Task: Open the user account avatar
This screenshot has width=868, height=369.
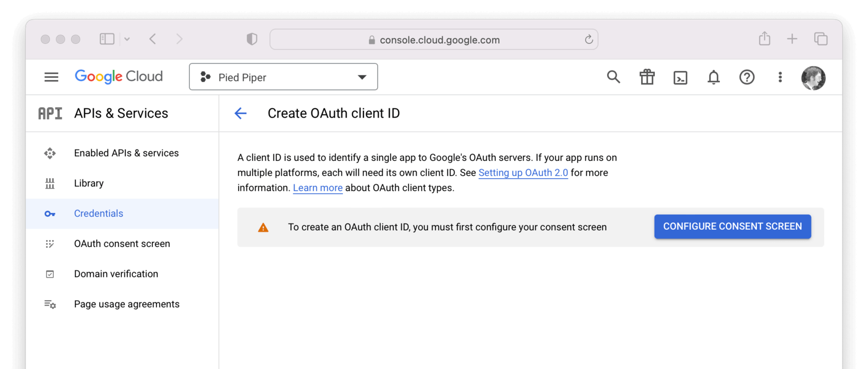Action: point(813,78)
